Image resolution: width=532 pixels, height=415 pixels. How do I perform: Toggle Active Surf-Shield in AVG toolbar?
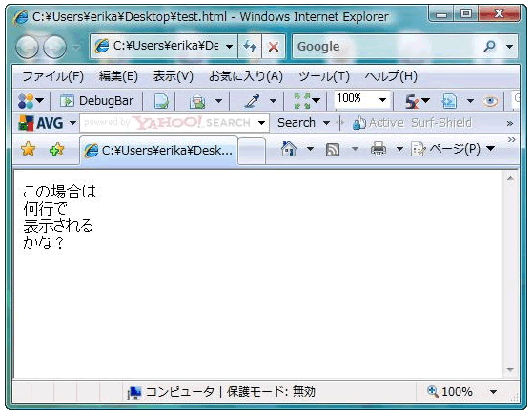tap(412, 123)
